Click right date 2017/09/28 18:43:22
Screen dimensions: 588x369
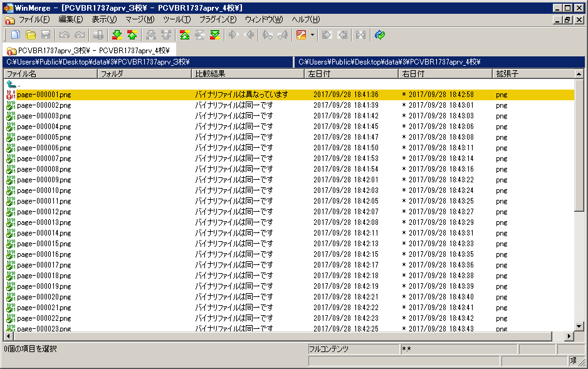tap(441, 180)
